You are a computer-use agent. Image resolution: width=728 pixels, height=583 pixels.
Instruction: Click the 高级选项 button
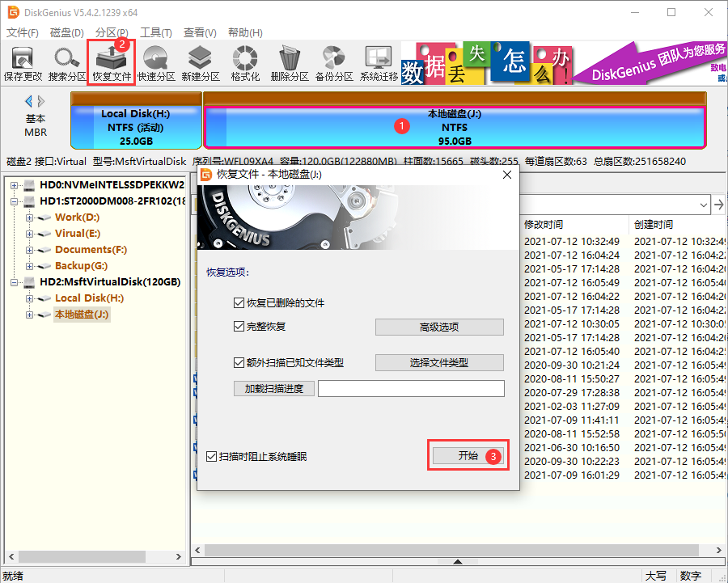click(439, 327)
